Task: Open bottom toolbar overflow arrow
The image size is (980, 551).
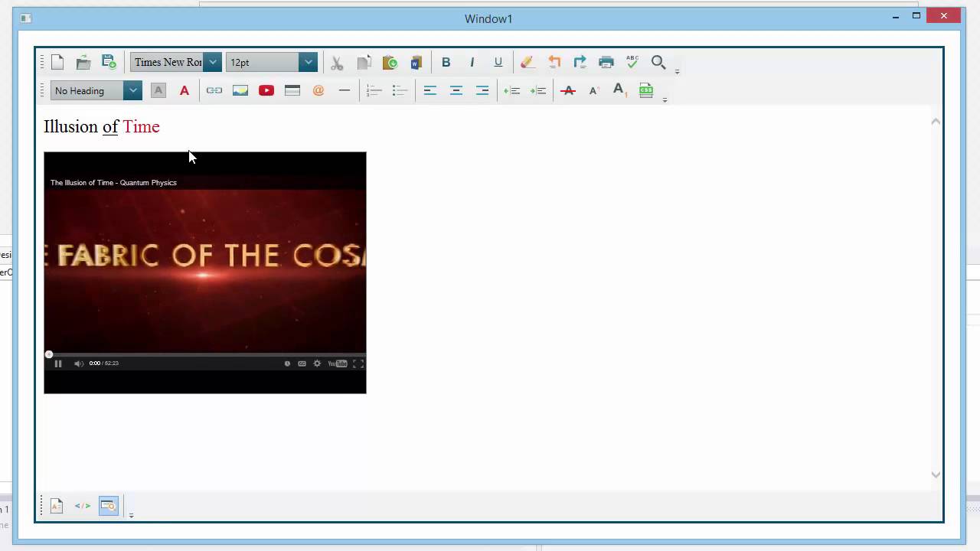Action: point(131,515)
